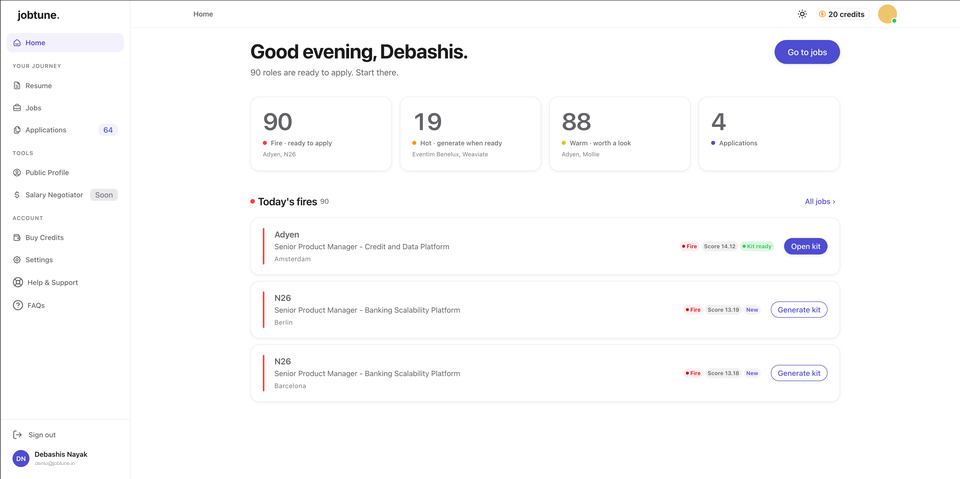Open the Resume menu item
960x479 pixels.
pyautogui.click(x=65, y=86)
